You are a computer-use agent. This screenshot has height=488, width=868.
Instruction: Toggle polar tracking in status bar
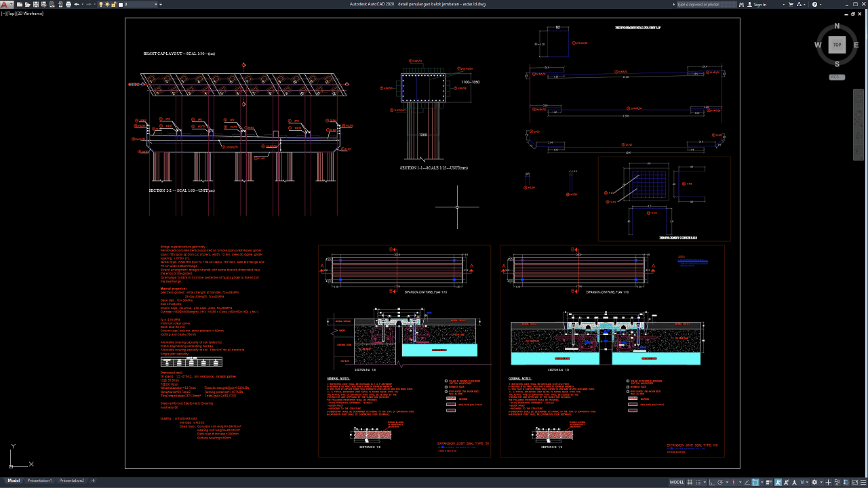(x=720, y=483)
